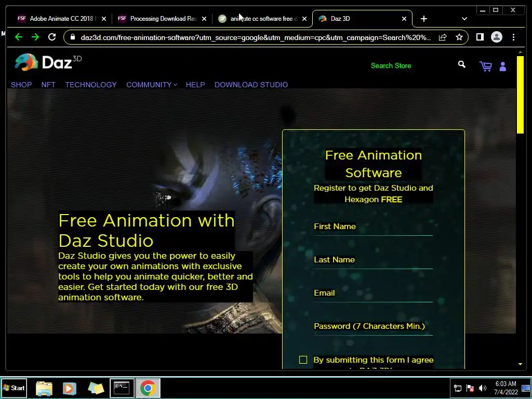Open the Command Prompt taskbar icon
This screenshot has width=532, height=399.
click(122, 388)
